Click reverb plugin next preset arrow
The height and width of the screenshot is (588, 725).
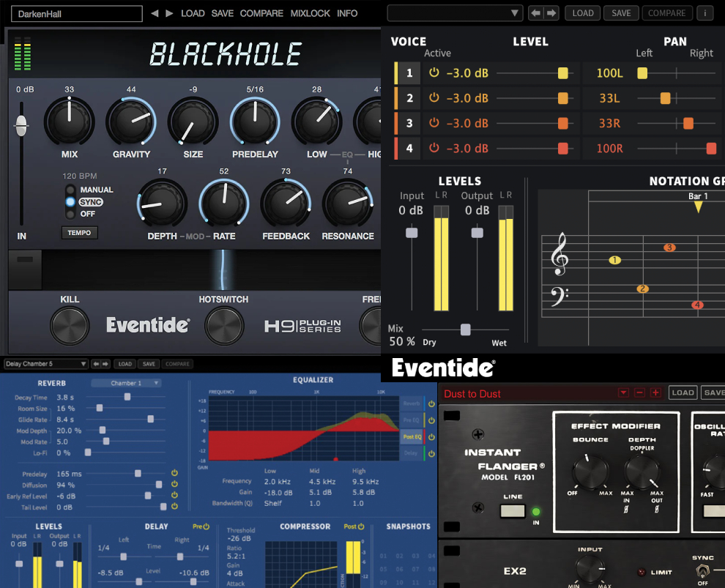click(105, 364)
